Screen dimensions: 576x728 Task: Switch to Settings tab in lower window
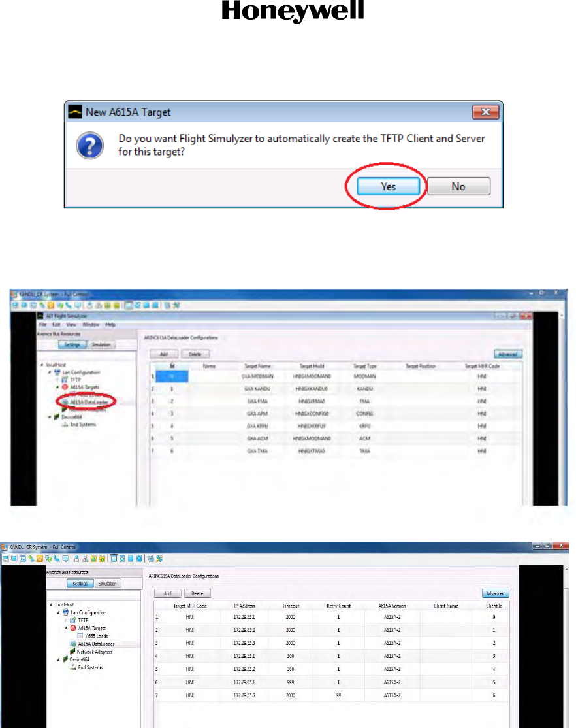(80, 583)
